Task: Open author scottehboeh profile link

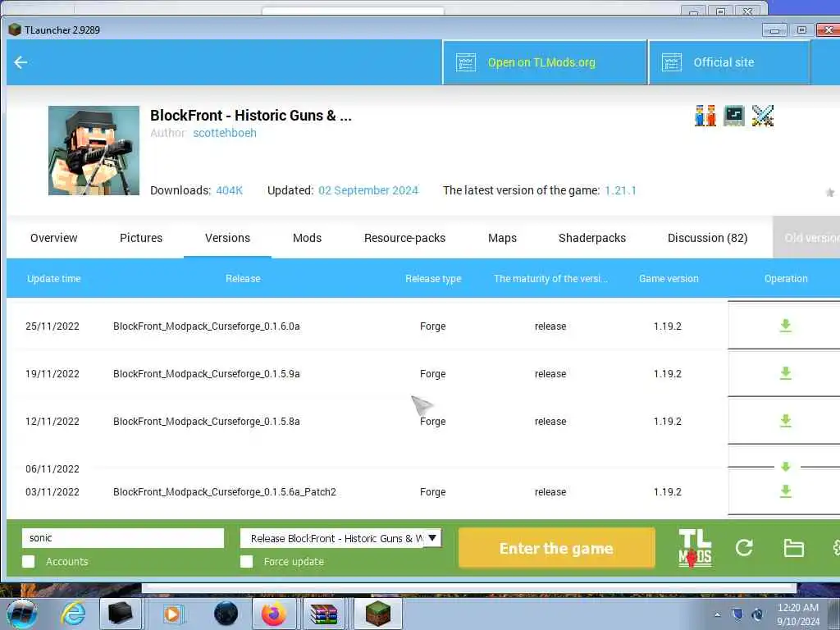Action: point(225,133)
